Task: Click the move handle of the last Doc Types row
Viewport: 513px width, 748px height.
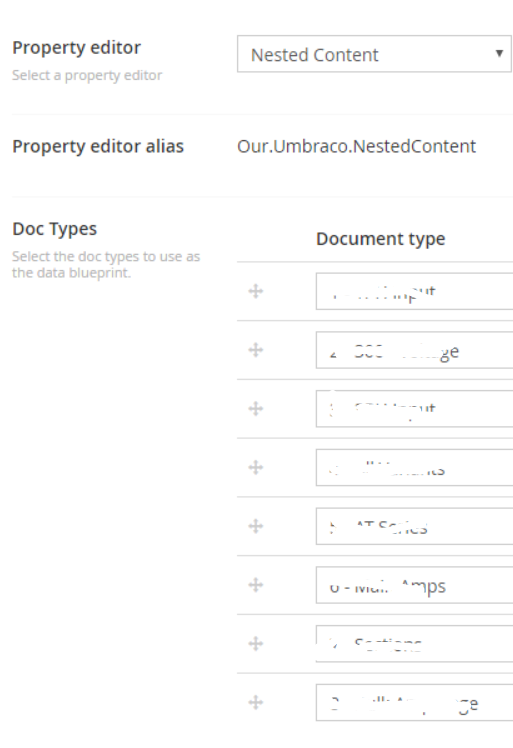Action: (256, 702)
